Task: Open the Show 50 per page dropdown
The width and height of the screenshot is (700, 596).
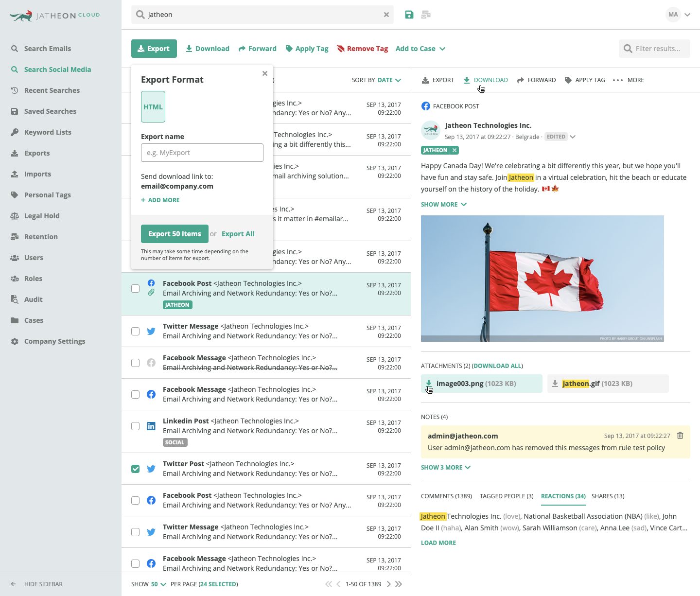Action: (158, 584)
